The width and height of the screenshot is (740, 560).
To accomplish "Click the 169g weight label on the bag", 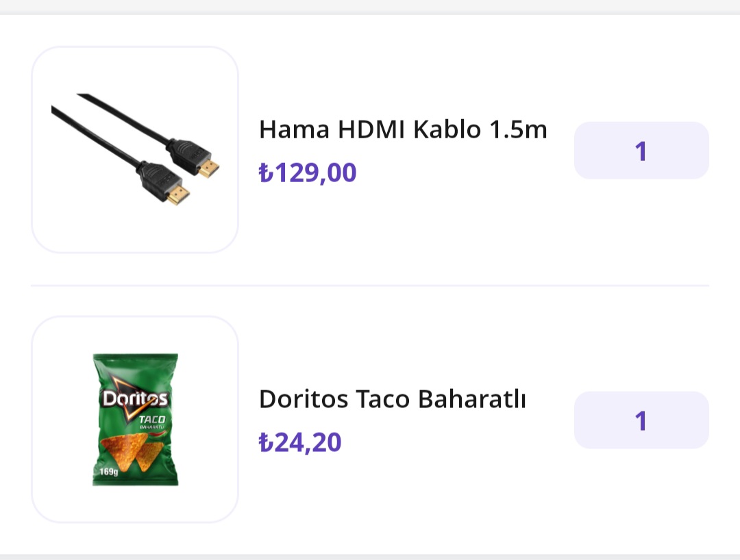I will pyautogui.click(x=107, y=471).
